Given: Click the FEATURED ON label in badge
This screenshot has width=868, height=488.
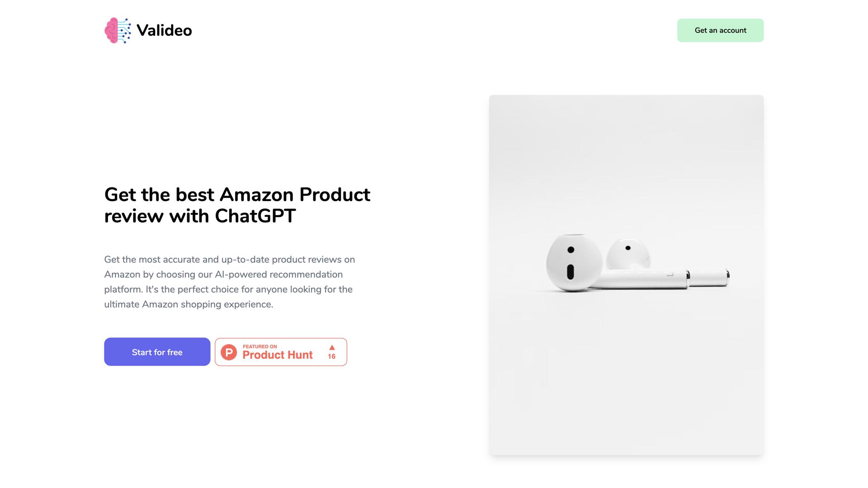Looking at the screenshot, I should (259, 347).
